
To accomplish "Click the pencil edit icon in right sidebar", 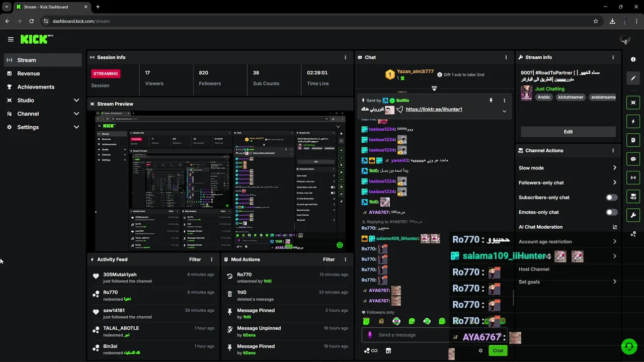I will [x=633, y=78].
